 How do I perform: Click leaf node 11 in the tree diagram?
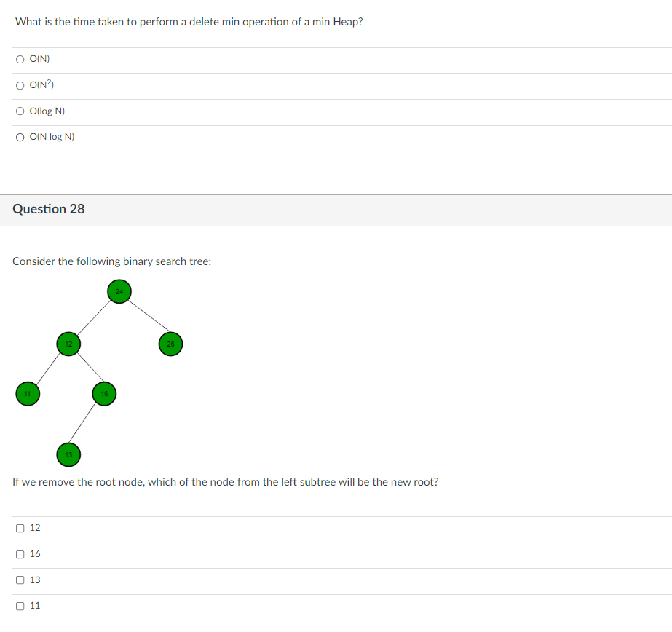pyautogui.click(x=28, y=394)
